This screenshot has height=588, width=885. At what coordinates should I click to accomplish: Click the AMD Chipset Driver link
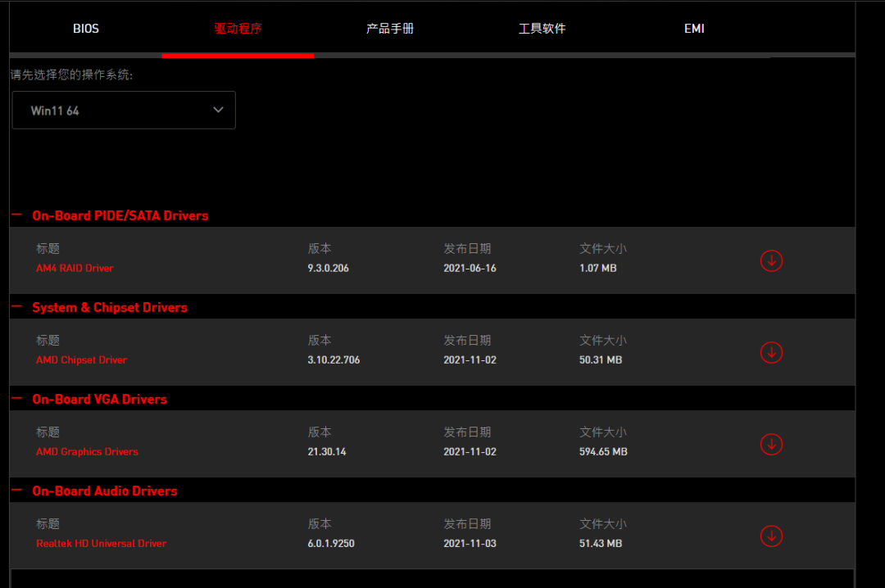[x=81, y=360]
